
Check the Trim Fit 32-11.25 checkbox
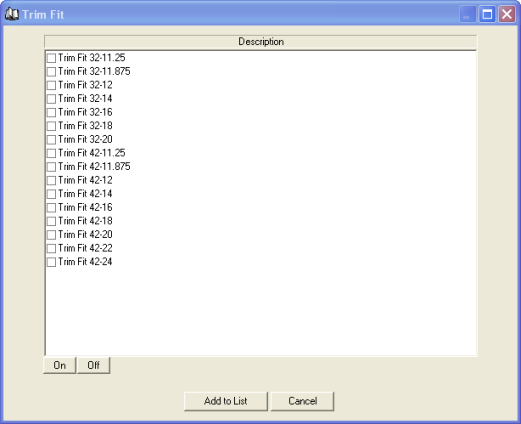(51, 58)
